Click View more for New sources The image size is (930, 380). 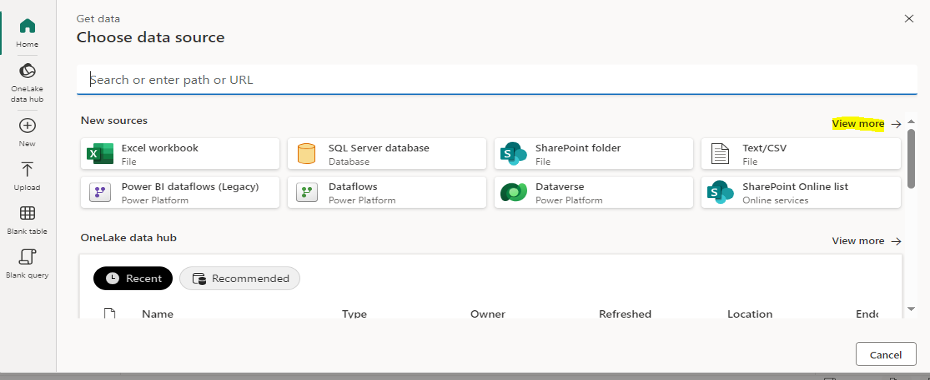866,124
